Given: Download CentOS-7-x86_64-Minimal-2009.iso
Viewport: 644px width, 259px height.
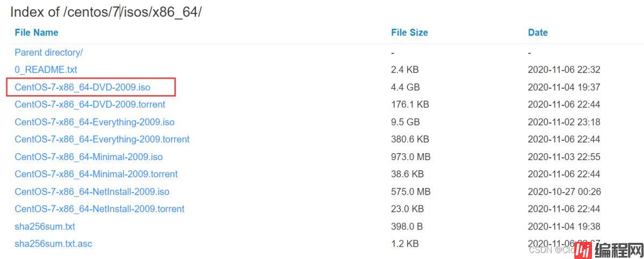Looking at the screenshot, I should click(89, 157).
